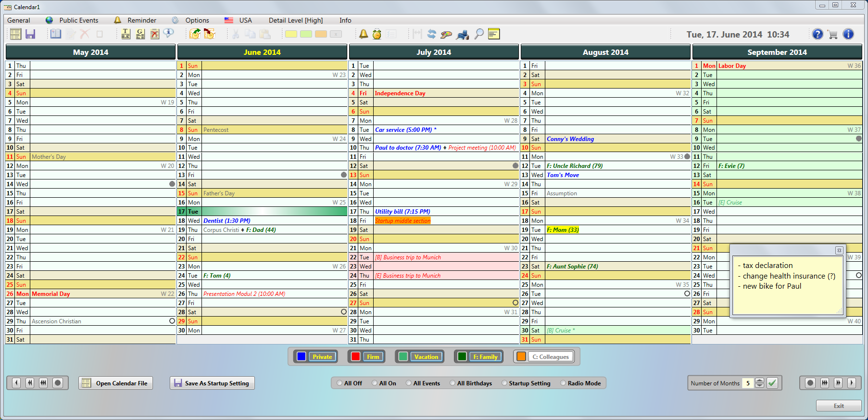Screen dimensions: 868x420
Task: Click the scissors cut icon
Action: tap(236, 34)
